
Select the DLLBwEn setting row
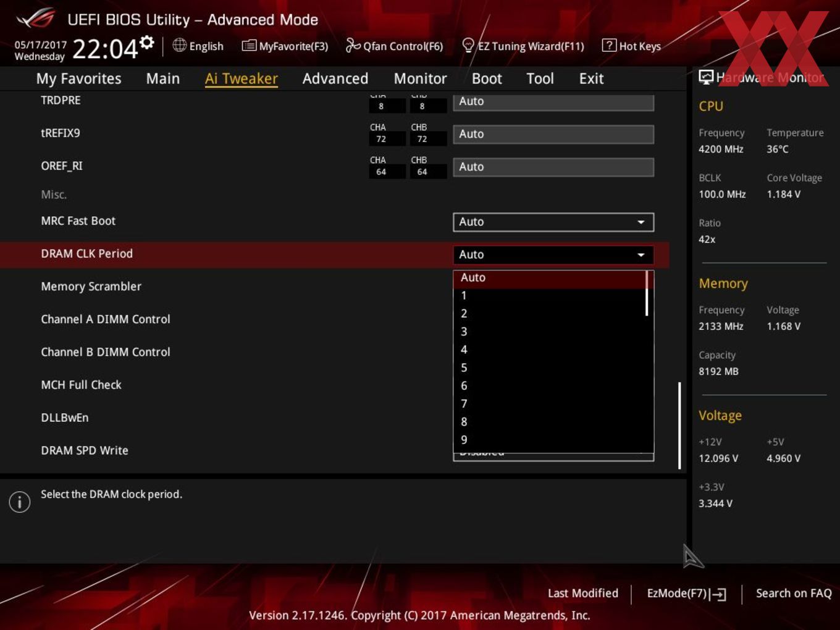65,418
